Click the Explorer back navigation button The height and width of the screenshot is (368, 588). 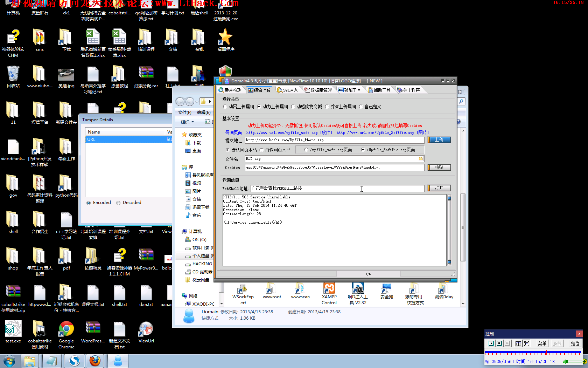tap(180, 102)
